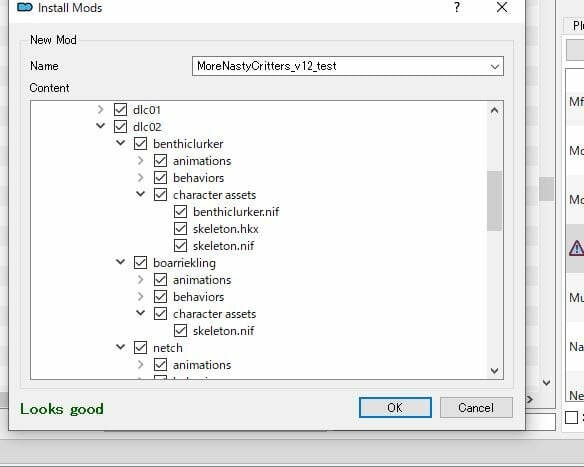Viewport: 584px width, 467px height.
Task: Collapse the netch tree node
Action: [121, 347]
